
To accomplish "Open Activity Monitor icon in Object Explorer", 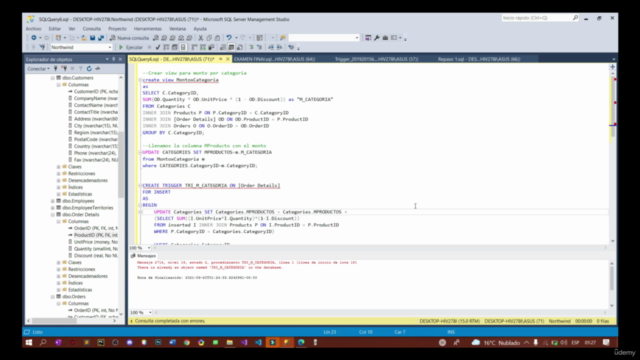I will (x=98, y=69).
